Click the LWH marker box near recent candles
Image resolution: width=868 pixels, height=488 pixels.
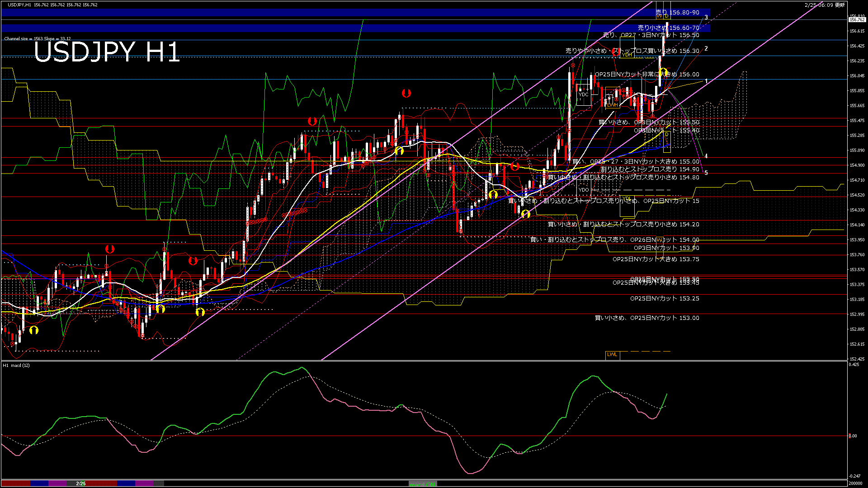[x=612, y=105]
